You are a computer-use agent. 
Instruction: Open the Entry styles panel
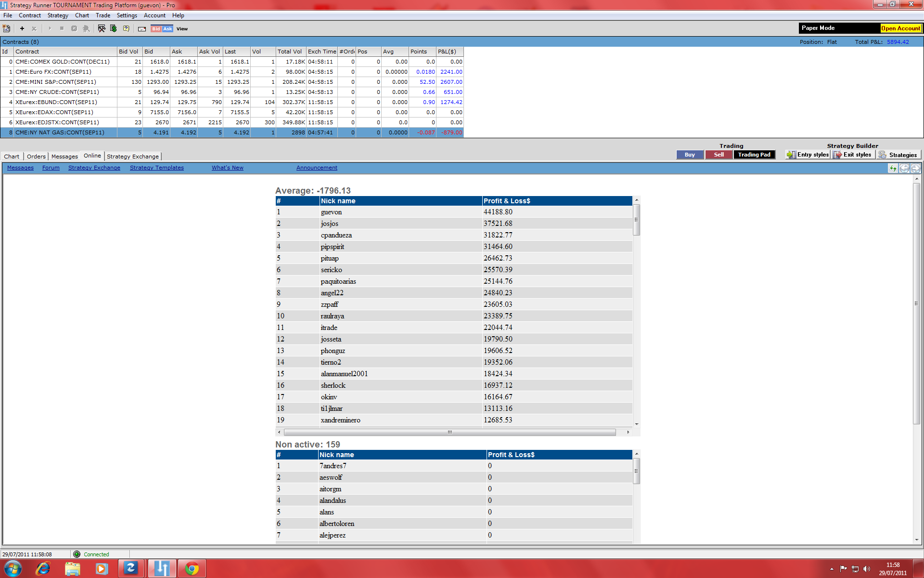point(808,155)
